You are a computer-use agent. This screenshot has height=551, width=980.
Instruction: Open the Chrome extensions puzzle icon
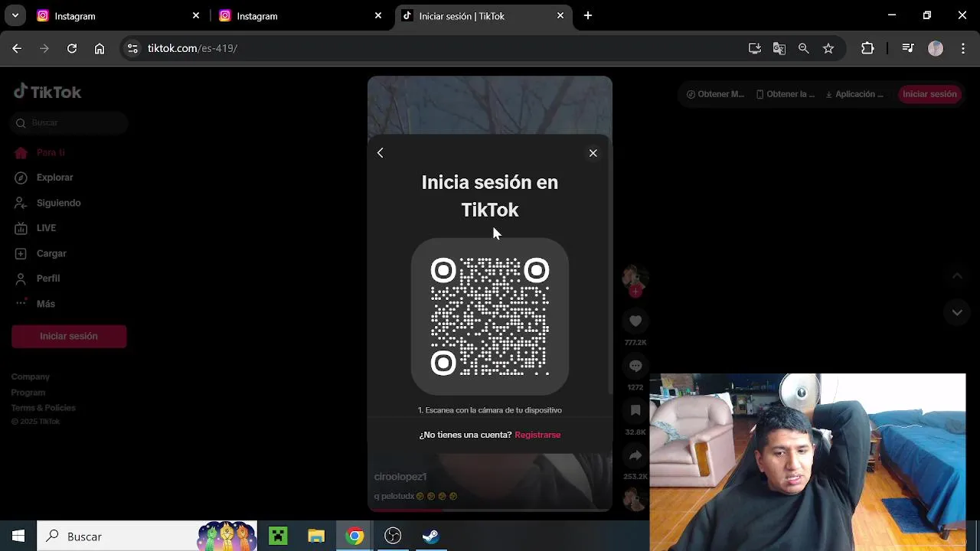click(x=867, y=48)
